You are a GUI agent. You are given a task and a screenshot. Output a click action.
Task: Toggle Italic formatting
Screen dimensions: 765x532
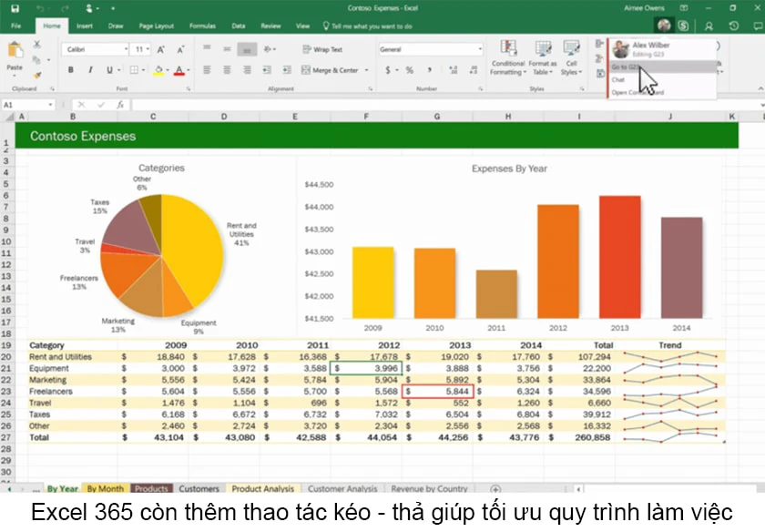90,70
